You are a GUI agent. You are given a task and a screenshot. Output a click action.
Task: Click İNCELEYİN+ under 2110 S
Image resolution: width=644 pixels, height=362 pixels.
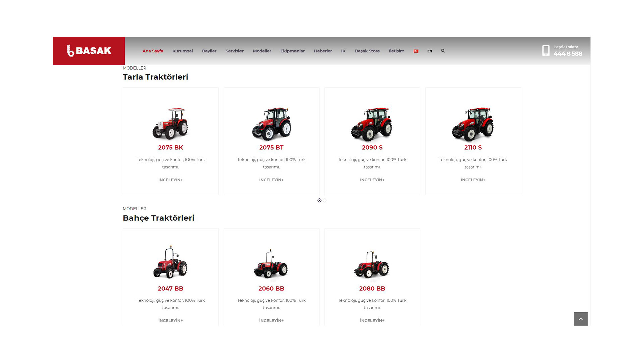click(x=473, y=180)
